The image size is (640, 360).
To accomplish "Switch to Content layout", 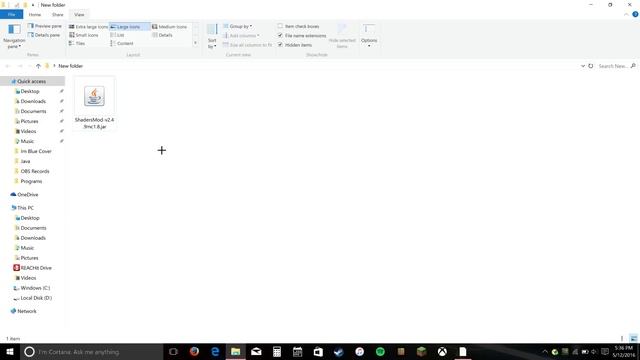I will (122, 43).
